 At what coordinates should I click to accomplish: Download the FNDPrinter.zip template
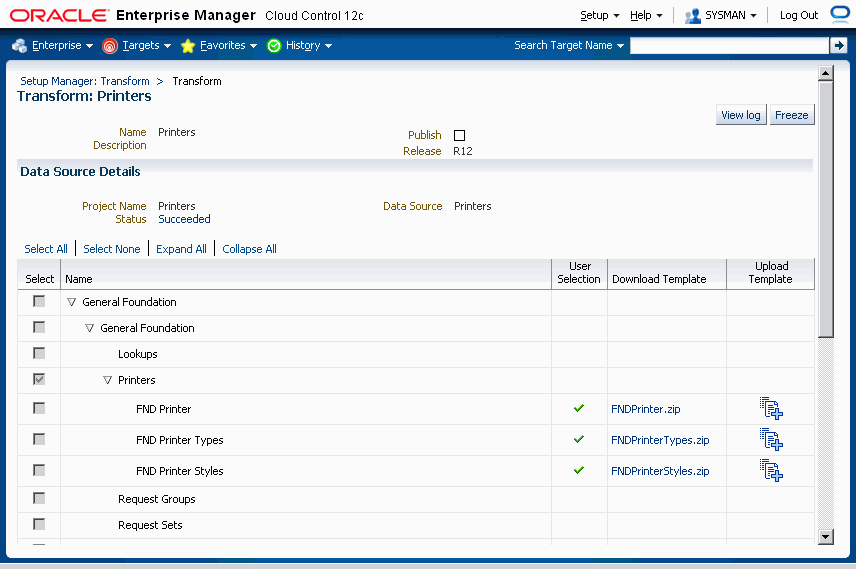point(645,409)
